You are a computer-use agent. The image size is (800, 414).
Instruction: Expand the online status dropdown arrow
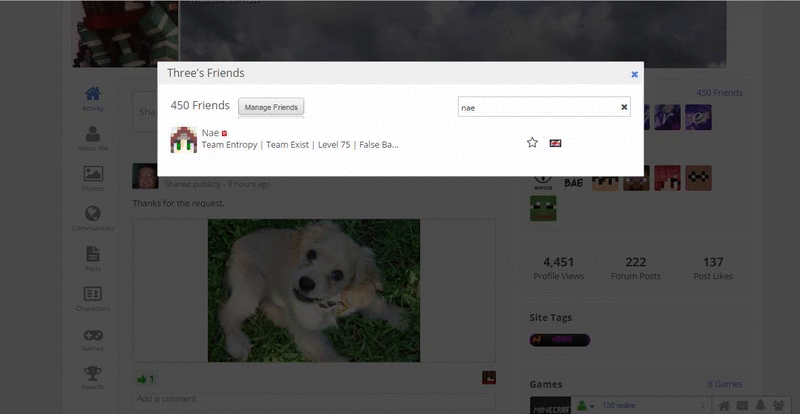[x=592, y=406]
